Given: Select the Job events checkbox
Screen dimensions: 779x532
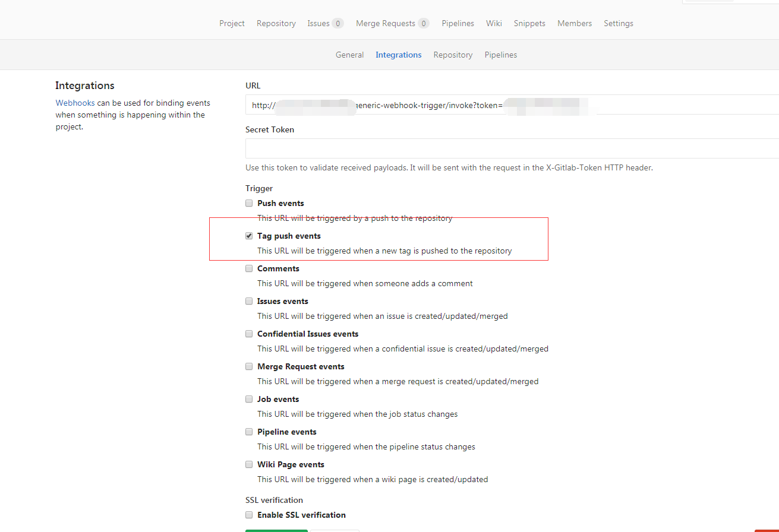Looking at the screenshot, I should [x=249, y=399].
